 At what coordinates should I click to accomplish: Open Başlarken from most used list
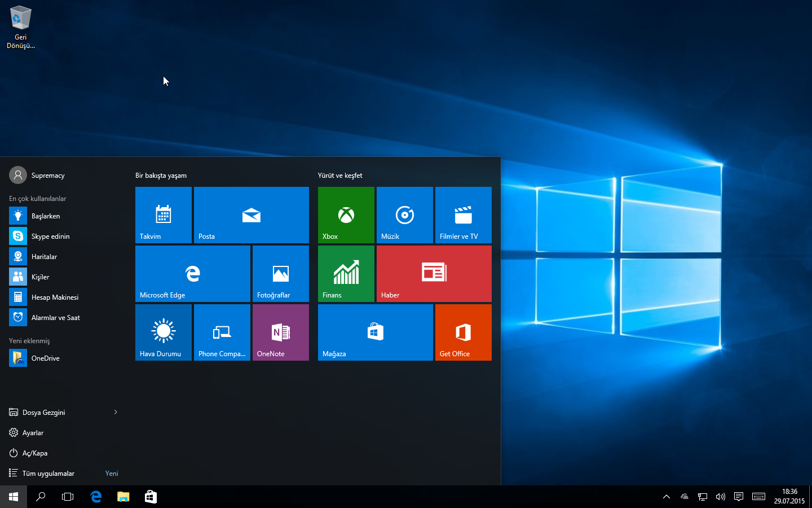tap(63, 216)
